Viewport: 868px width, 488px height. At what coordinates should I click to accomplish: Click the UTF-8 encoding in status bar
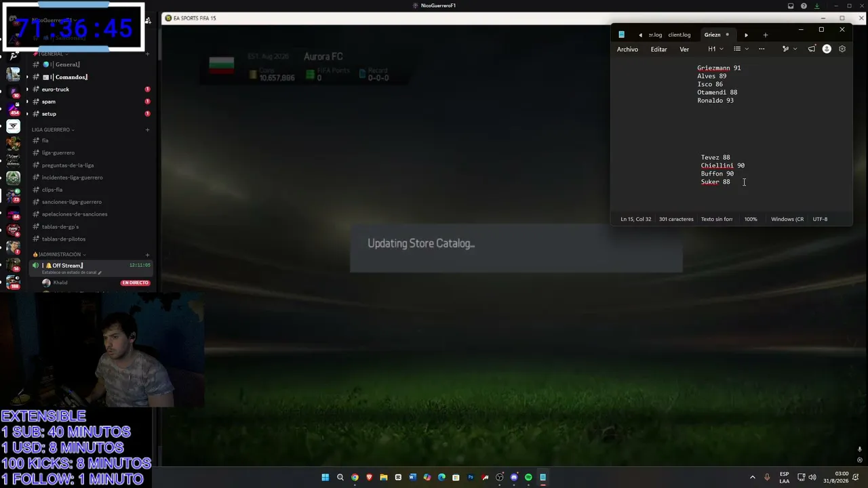tap(820, 219)
